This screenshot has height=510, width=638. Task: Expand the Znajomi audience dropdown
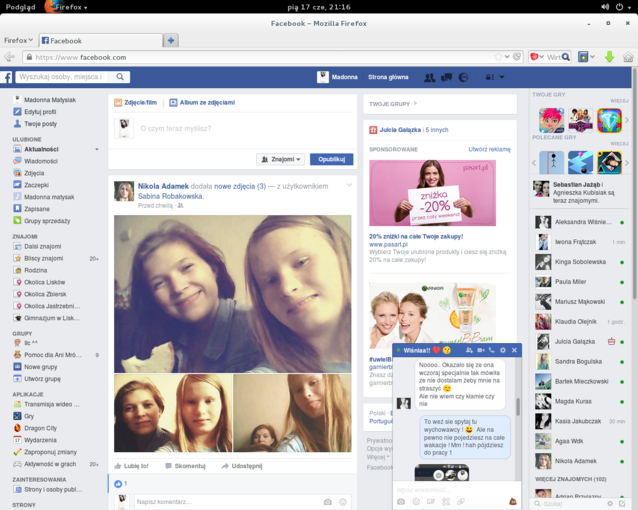pos(280,159)
